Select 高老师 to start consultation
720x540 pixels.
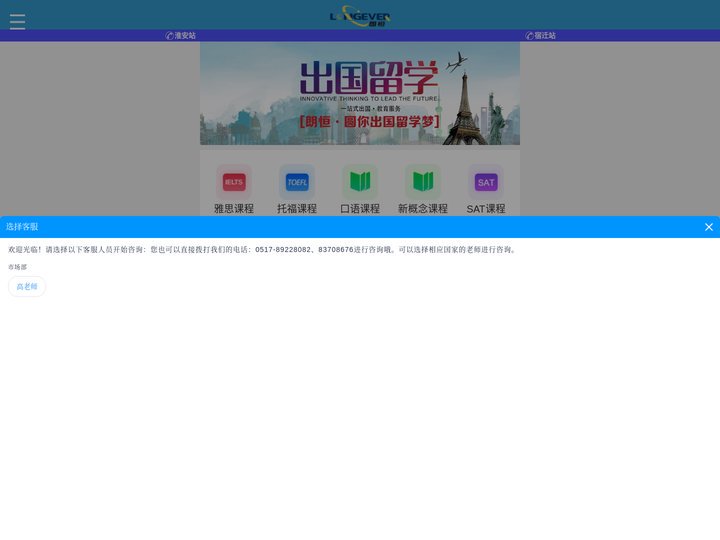(27, 287)
